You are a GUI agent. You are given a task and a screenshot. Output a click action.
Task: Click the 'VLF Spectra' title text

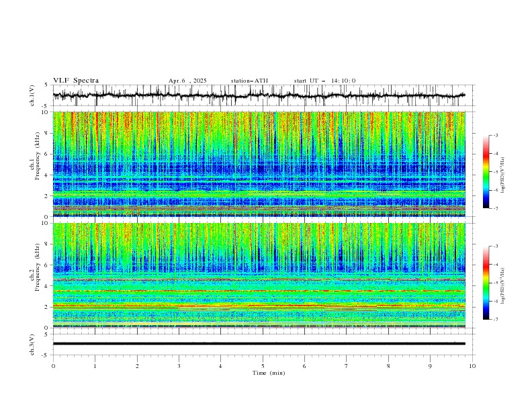76,81
